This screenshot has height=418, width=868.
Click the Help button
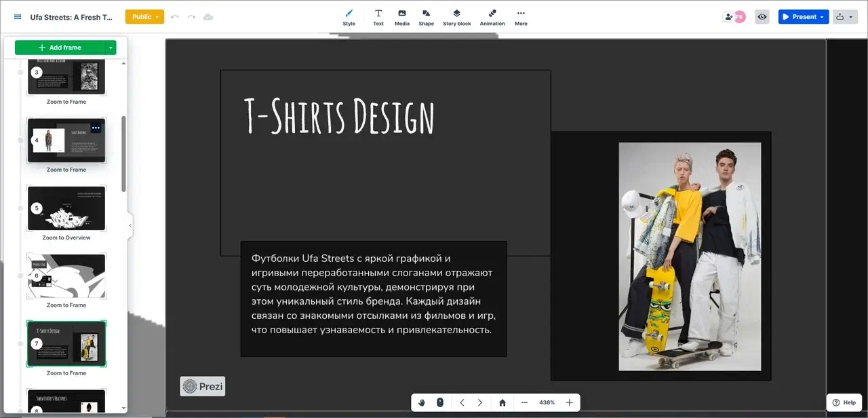(x=844, y=402)
